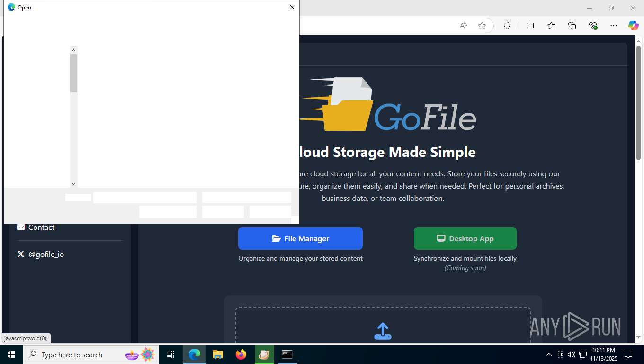Viewport: 644px width, 364px height.
Task: Open Task View from the taskbar
Action: pos(170,355)
